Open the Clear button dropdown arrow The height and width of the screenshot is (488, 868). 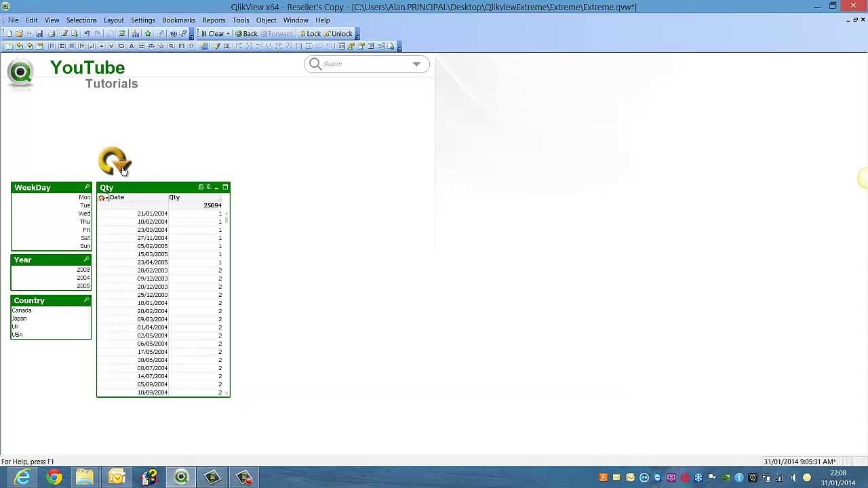click(x=228, y=34)
